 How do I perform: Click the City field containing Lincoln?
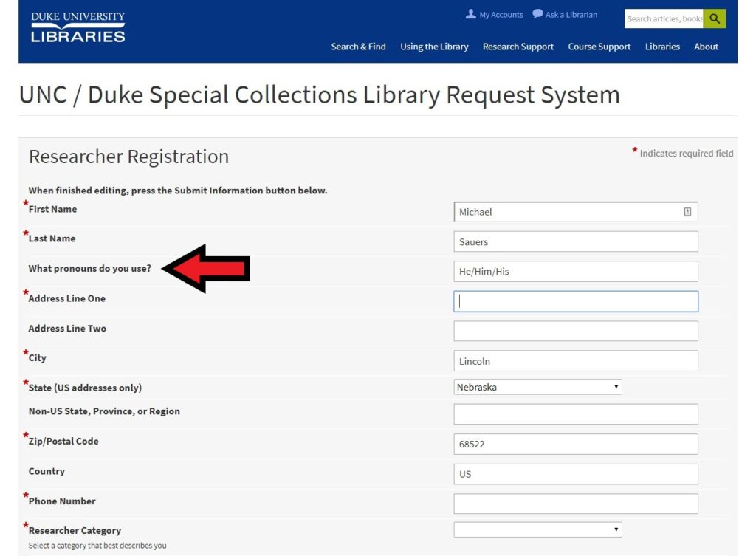point(576,361)
